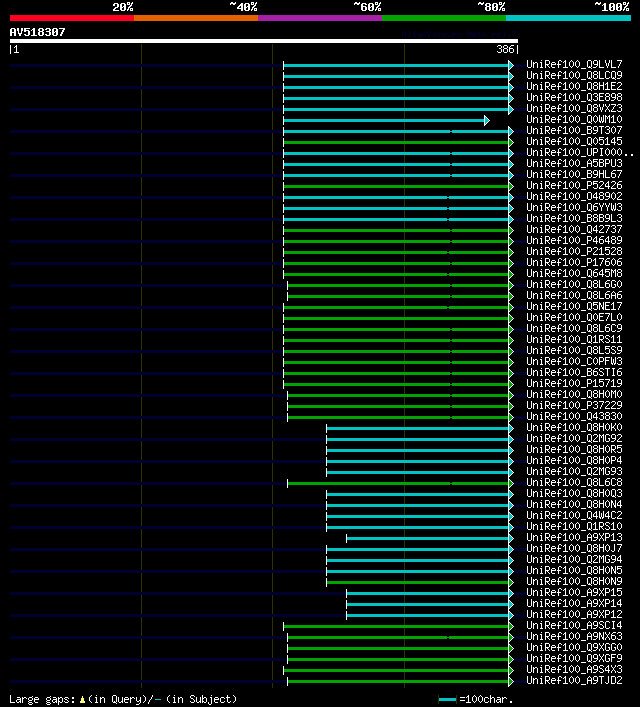
Task: Select label UniRef100_B8B9L3
Action: point(574,218)
